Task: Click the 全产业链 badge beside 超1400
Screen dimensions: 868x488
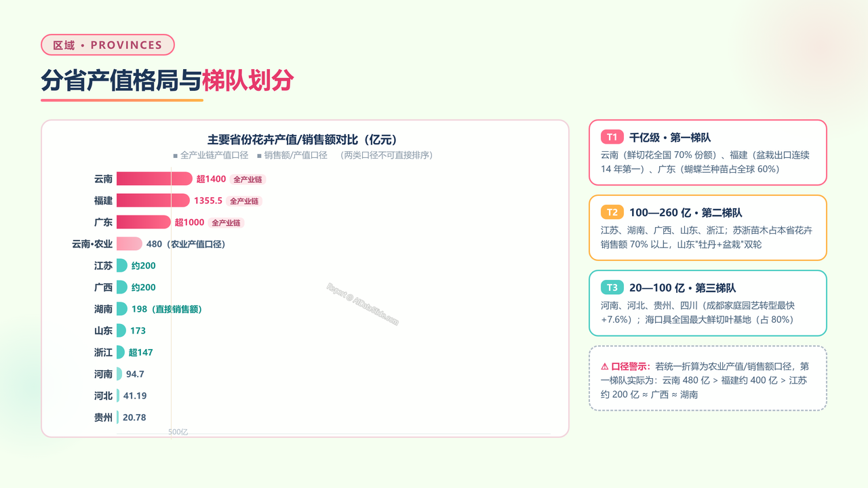Action: (248, 180)
